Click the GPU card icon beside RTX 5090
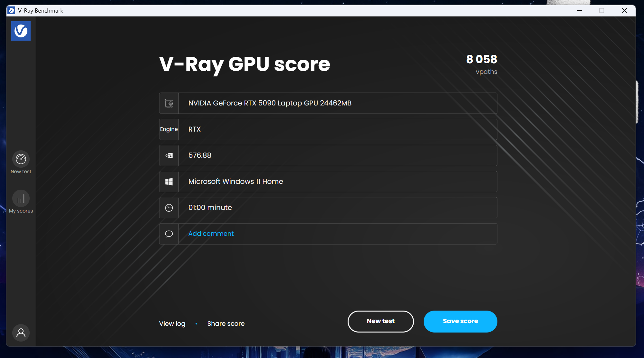Screen dimensions: 644x358 [169, 103]
